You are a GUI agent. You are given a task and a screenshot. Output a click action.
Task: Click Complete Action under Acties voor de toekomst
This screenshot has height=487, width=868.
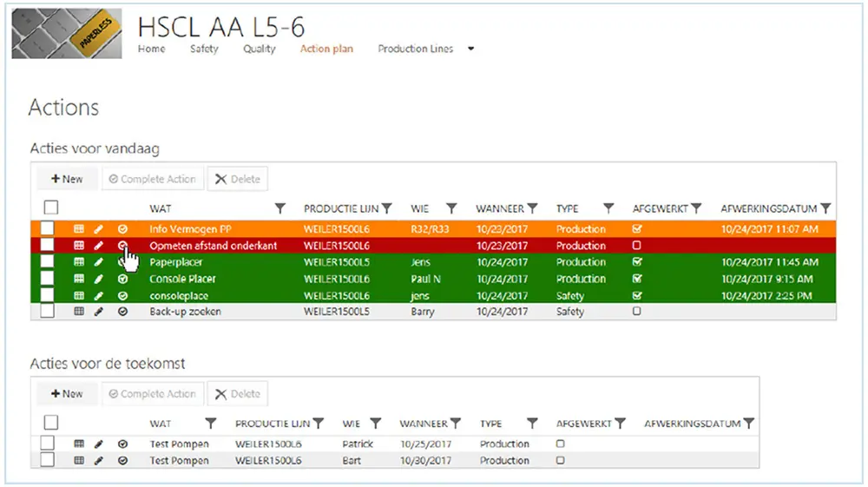coord(153,393)
